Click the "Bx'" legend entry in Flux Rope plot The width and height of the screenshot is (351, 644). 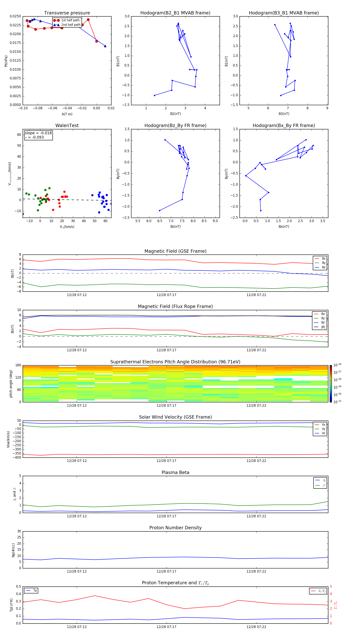320,314
